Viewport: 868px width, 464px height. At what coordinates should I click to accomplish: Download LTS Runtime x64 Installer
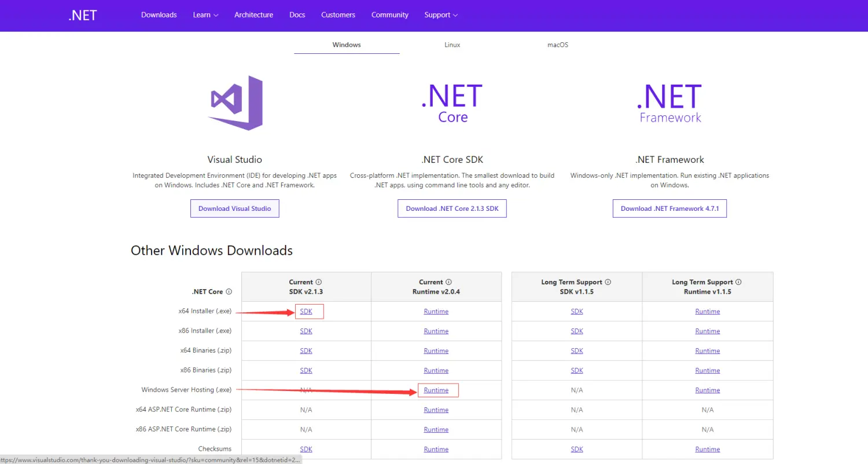708,312
